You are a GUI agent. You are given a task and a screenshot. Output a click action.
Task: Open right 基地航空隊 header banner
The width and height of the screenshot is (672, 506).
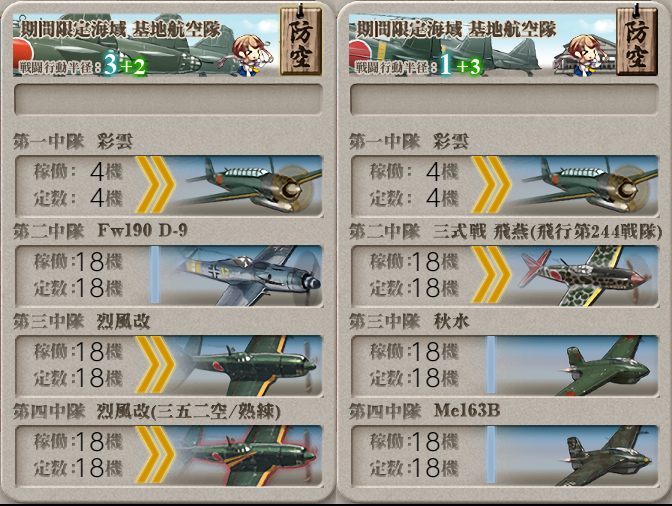point(482,45)
